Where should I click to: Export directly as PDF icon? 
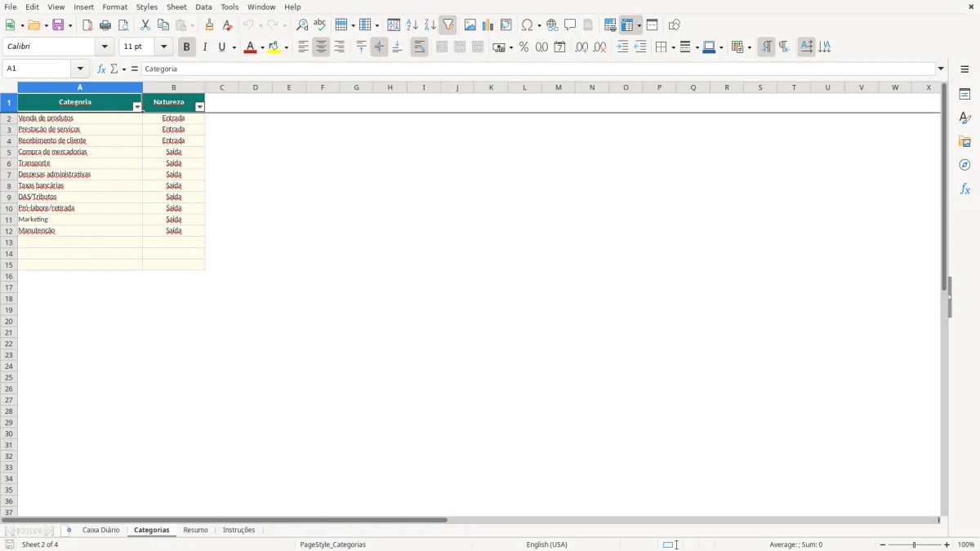pos(87,25)
